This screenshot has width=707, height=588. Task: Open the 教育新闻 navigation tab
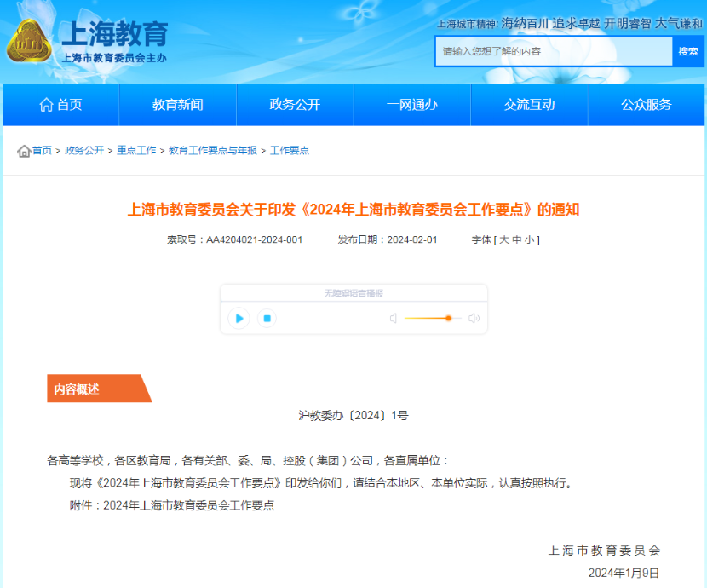(x=177, y=105)
